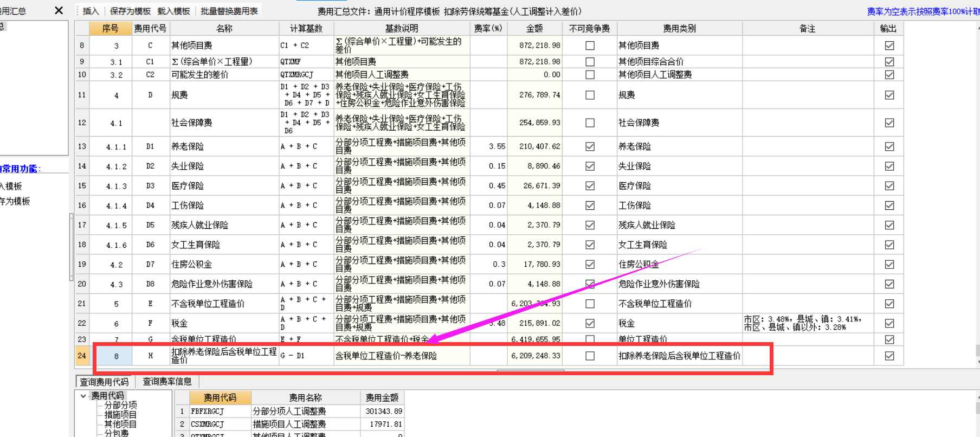Select calculation base cell G - D1
The height and width of the screenshot is (437, 980).
[x=306, y=356]
